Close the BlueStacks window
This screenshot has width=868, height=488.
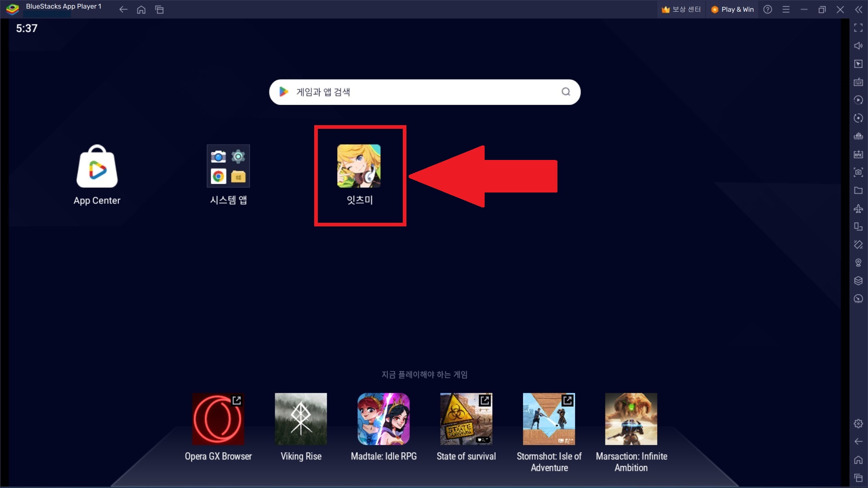(x=840, y=9)
